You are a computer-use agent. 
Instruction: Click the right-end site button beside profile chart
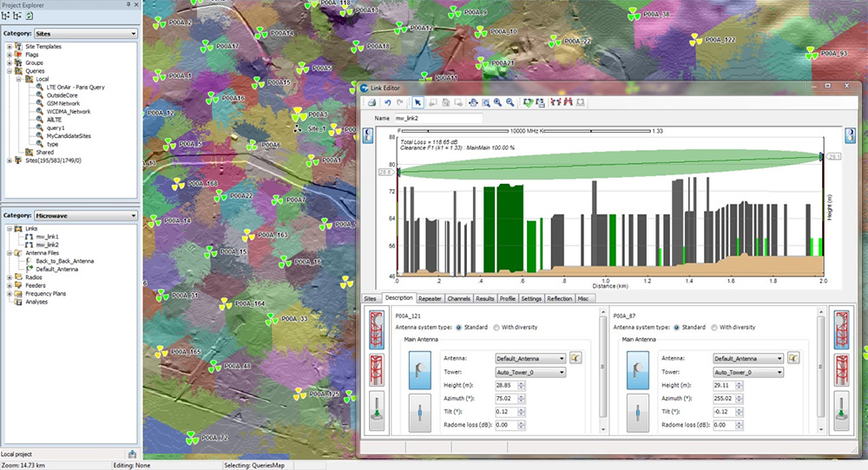(850, 135)
